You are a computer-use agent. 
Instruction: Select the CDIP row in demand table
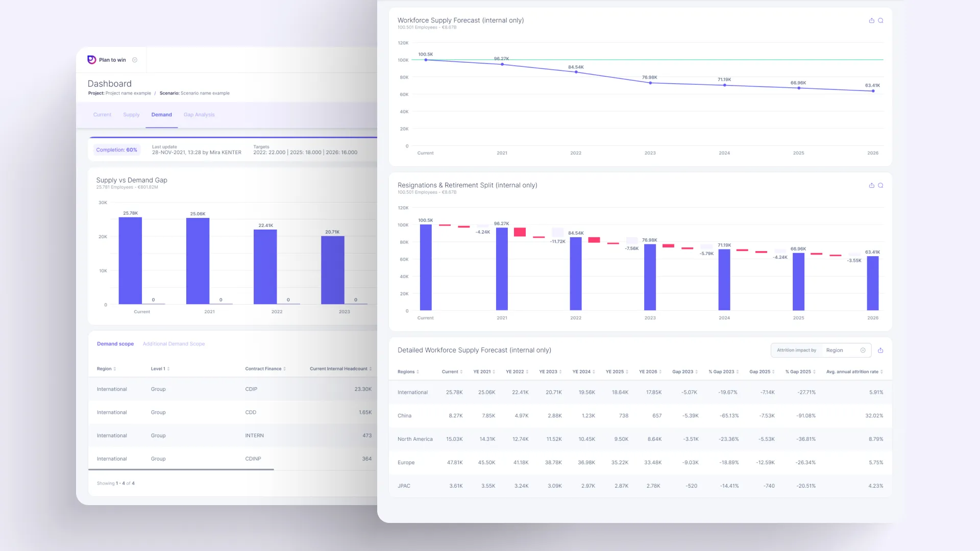(234, 389)
